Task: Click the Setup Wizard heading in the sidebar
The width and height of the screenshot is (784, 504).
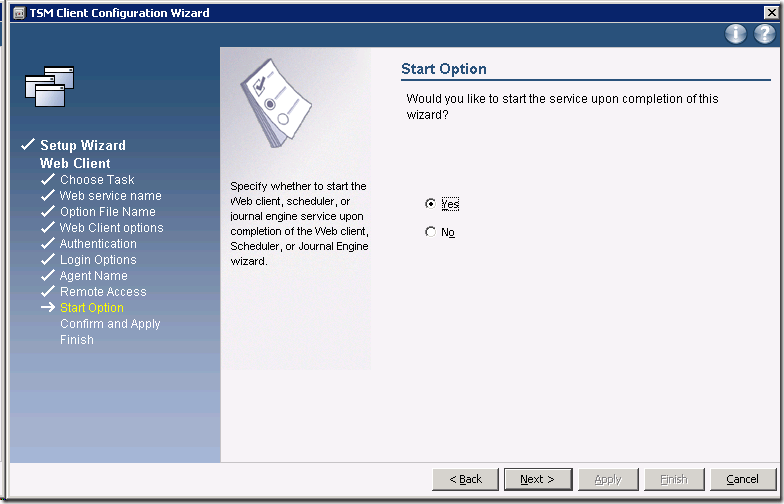Action: coord(83,146)
